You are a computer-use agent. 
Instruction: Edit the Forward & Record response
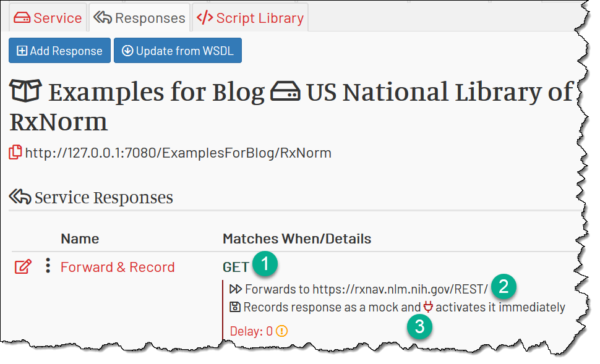(23, 266)
